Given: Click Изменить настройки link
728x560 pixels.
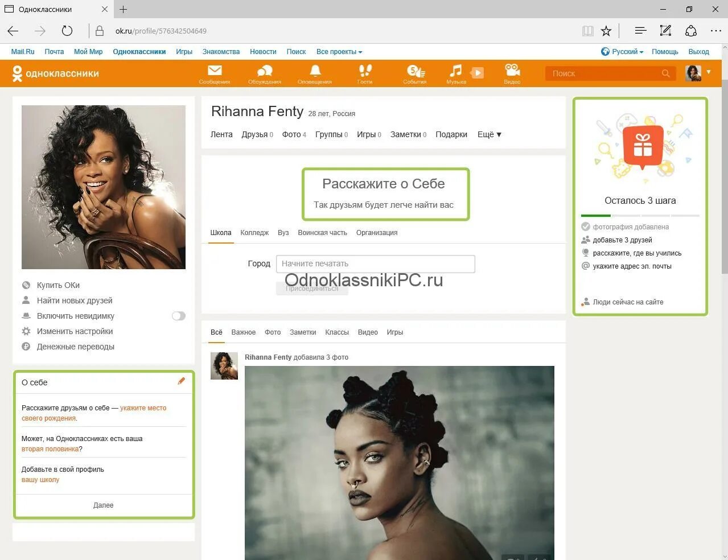Looking at the screenshot, I should [75, 331].
